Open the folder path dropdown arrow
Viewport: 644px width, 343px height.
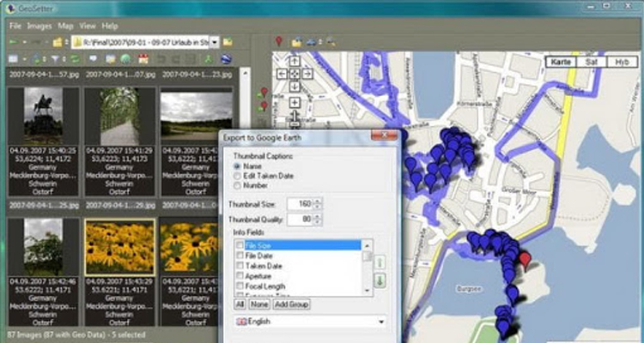[216, 42]
